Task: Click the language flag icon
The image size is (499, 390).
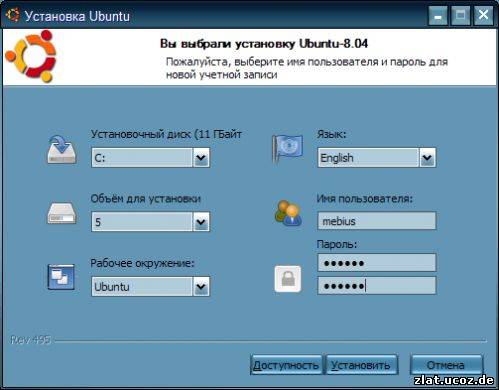Action: 288,149
